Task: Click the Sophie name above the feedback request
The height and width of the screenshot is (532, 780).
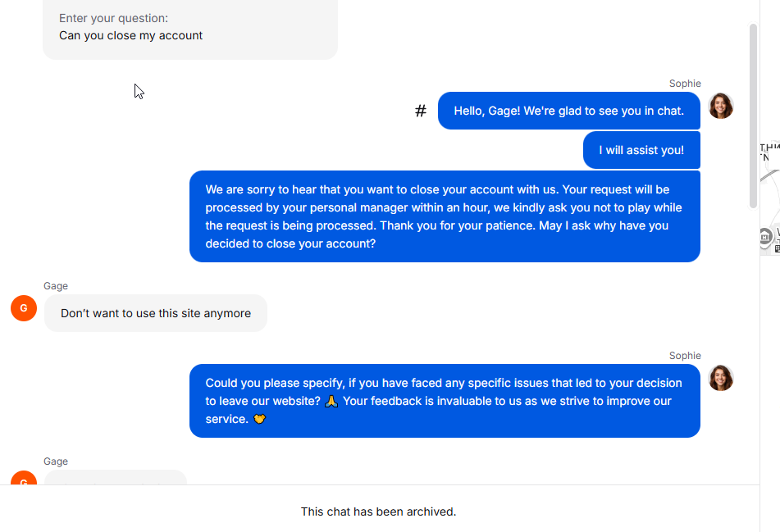Action: (685, 356)
